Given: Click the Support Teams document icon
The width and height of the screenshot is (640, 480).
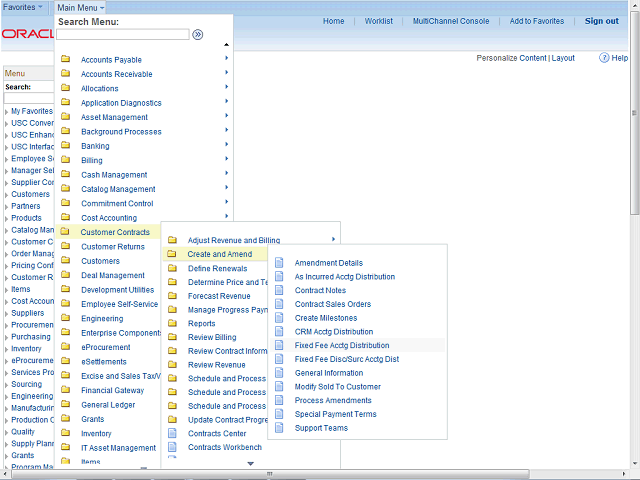Looking at the screenshot, I should pyautogui.click(x=280, y=428).
